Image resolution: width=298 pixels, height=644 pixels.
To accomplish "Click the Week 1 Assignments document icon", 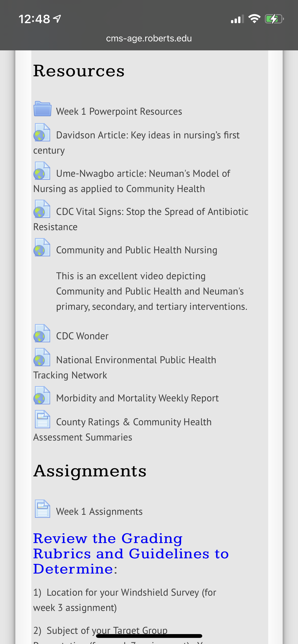I will coord(43,509).
